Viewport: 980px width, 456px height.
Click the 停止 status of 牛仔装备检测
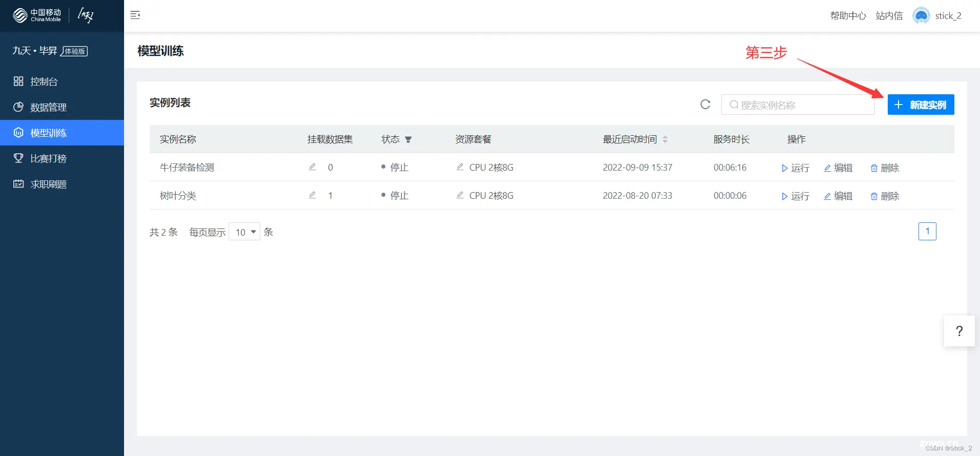pos(395,168)
